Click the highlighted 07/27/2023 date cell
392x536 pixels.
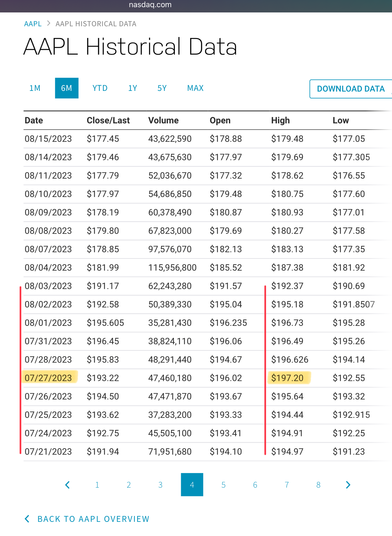pyautogui.click(x=48, y=378)
